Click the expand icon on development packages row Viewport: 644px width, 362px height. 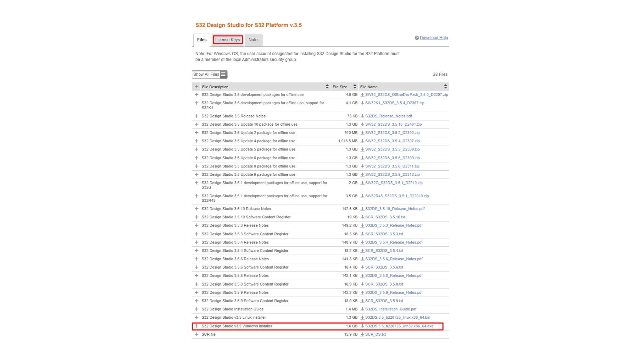tap(197, 95)
